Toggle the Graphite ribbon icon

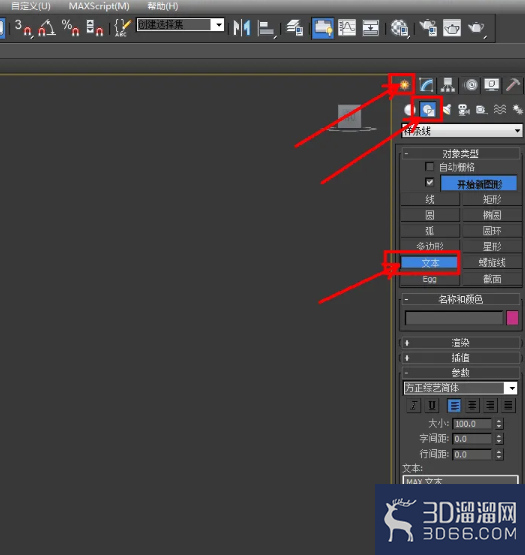[323, 28]
